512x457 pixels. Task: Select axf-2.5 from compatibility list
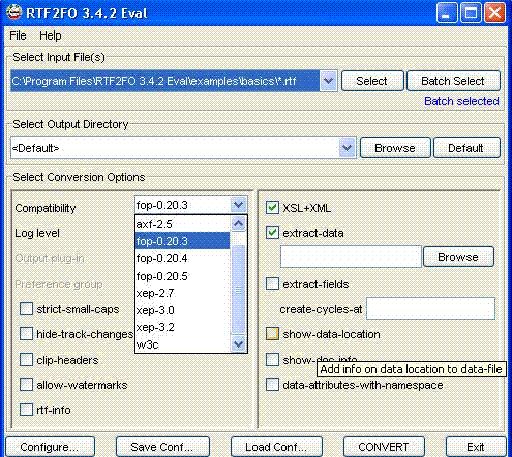point(183,224)
